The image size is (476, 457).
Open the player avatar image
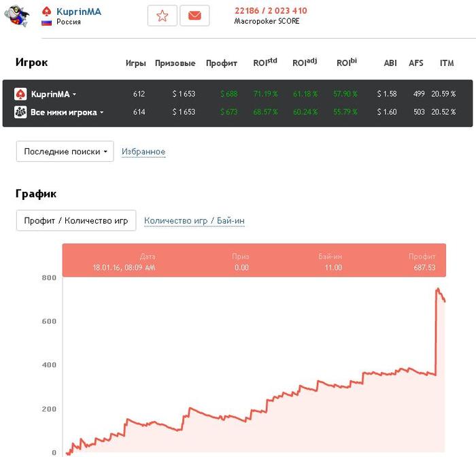tap(16, 14)
